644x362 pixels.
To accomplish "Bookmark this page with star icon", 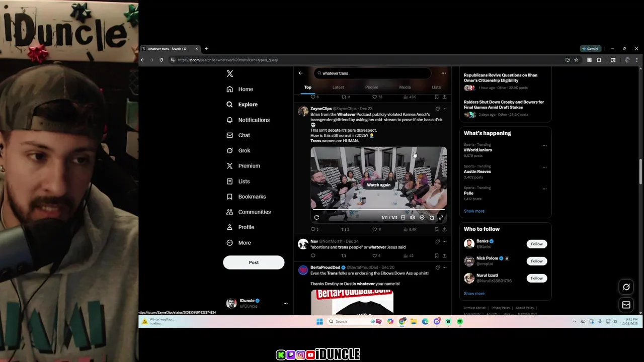I will [x=576, y=60].
